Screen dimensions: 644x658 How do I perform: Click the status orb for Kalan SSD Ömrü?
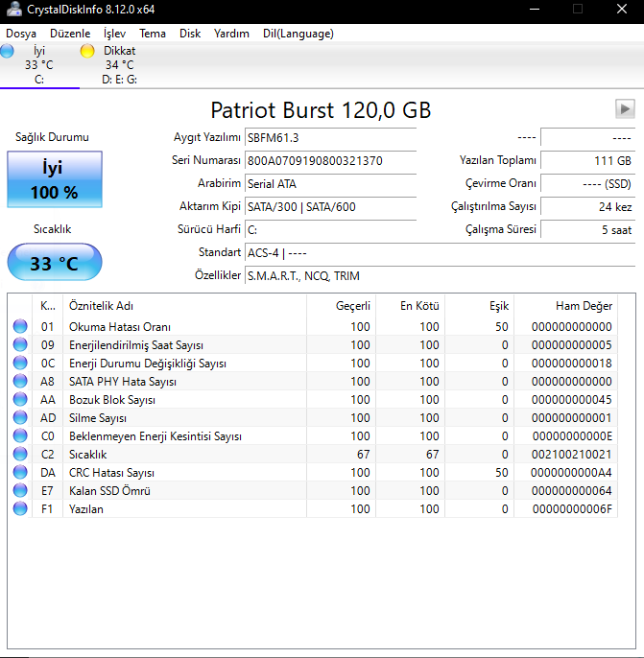point(20,490)
